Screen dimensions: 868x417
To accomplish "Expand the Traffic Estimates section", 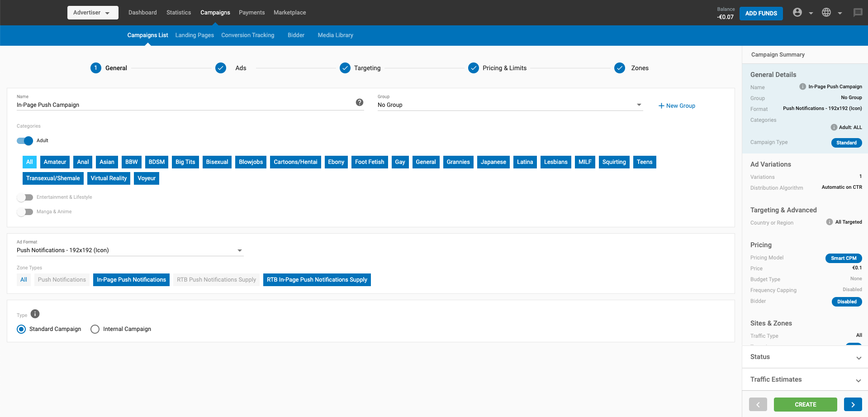I will pyautogui.click(x=805, y=380).
